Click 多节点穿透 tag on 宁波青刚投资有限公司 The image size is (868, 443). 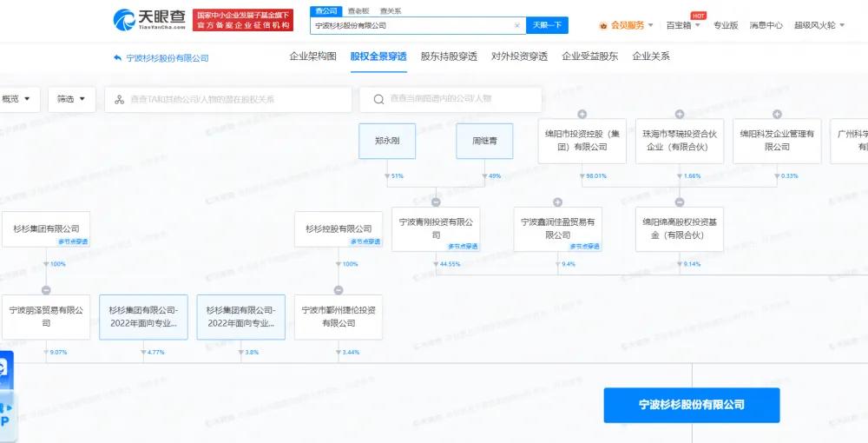pyautogui.click(x=463, y=247)
